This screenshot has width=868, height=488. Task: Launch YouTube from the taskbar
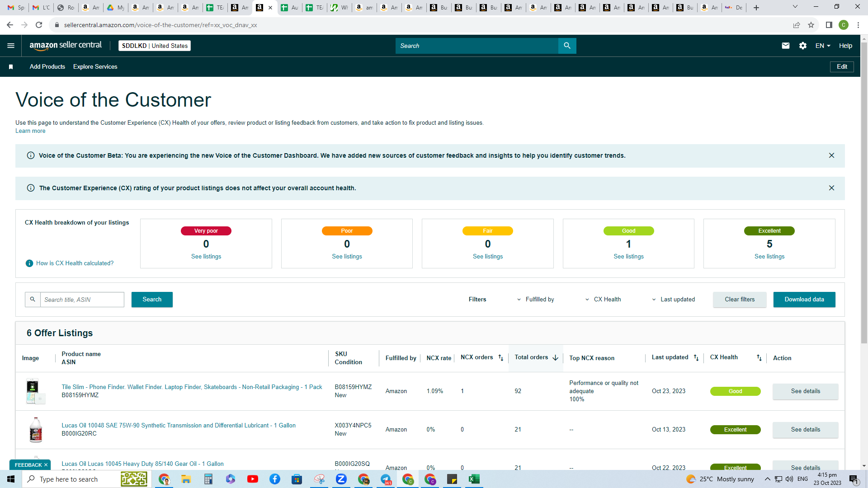click(253, 479)
